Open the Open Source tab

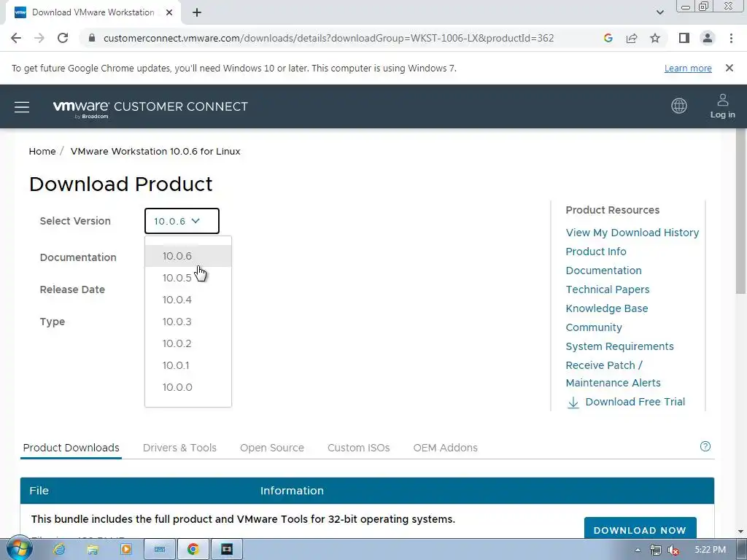pos(272,448)
